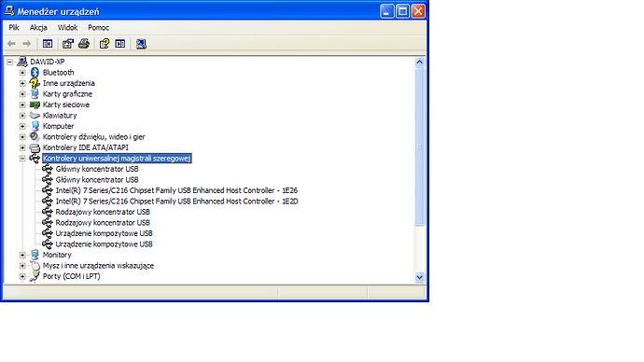Expand the Kontrolery IDE ATA/ATAPI node
This screenshot has height=362, width=644.
22,147
